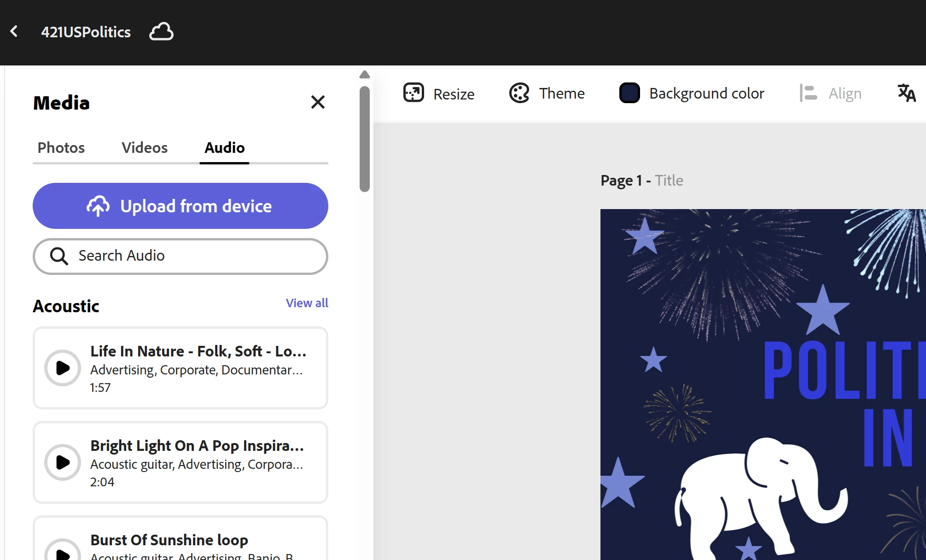Switch to the Photos tab
Image resolution: width=926 pixels, height=560 pixels.
[x=61, y=147]
